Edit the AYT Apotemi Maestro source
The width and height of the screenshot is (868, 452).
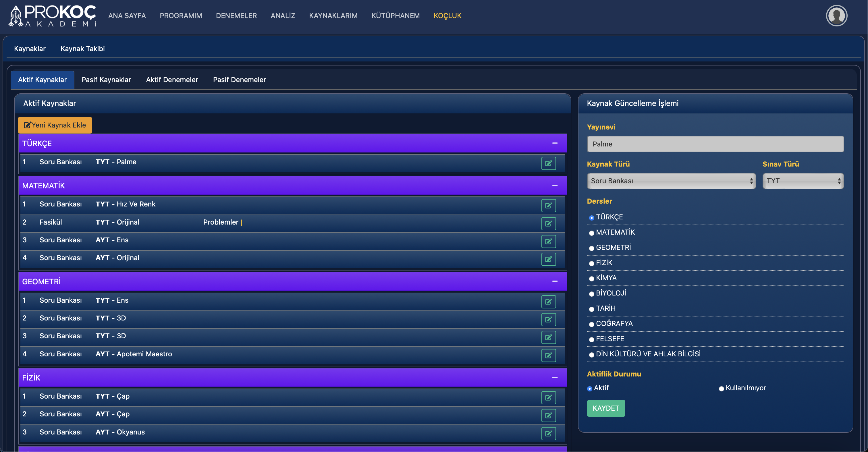(548, 355)
